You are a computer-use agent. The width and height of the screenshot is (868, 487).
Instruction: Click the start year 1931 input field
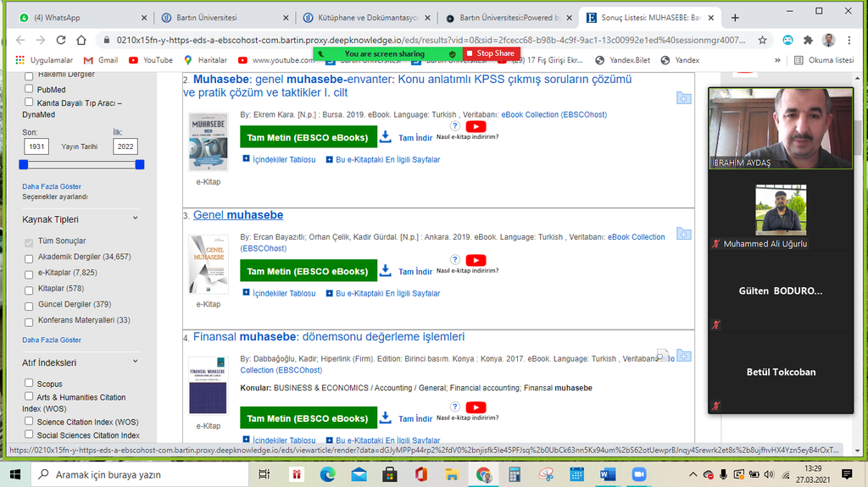tap(36, 147)
